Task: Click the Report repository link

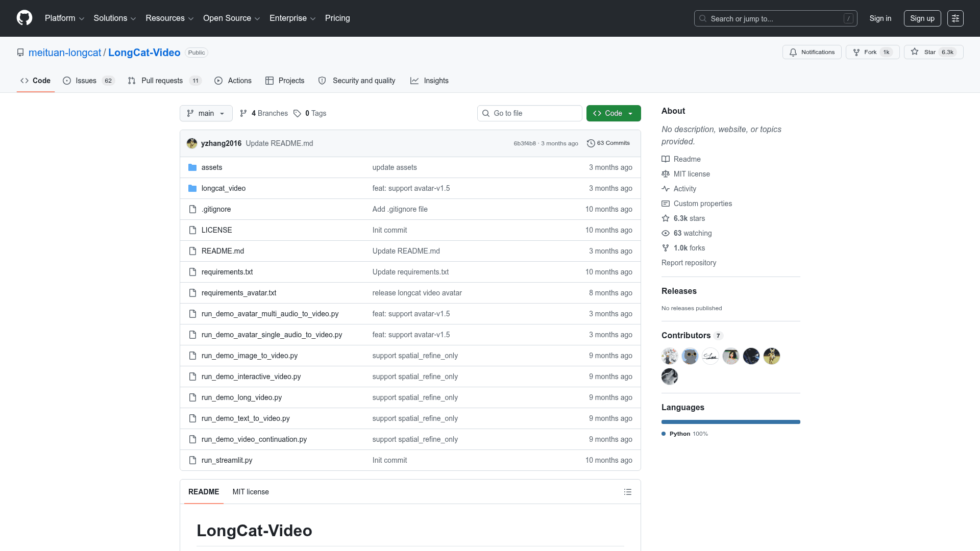Action: 689,263
